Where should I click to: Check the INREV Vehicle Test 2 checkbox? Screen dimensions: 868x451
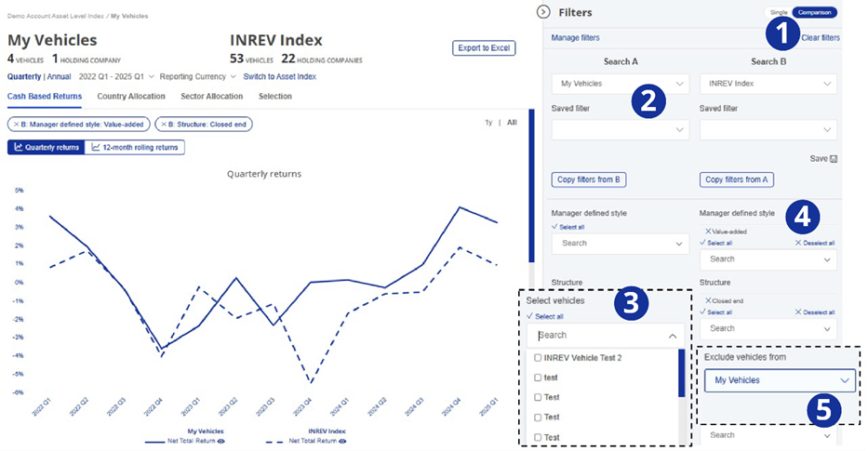coord(538,358)
